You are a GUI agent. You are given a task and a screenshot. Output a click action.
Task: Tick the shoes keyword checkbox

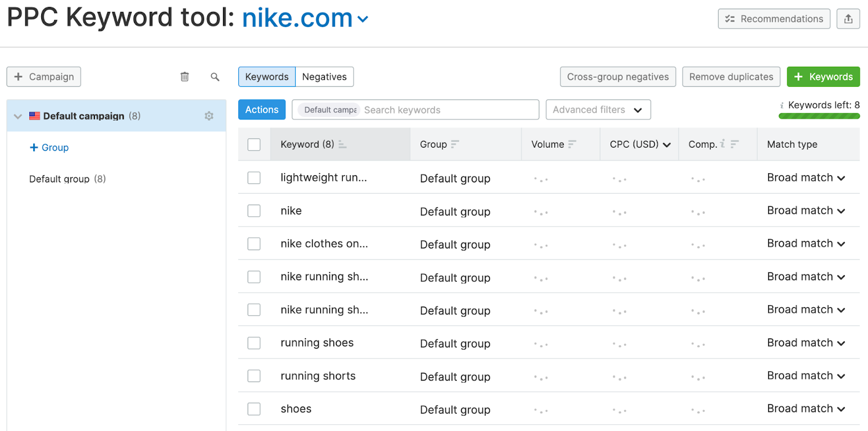[254, 409]
